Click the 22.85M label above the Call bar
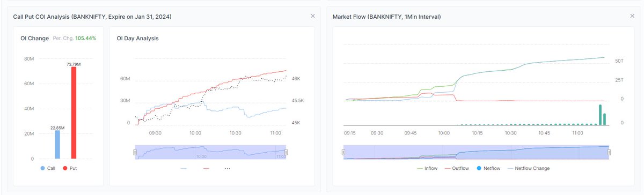 [x=57, y=127]
